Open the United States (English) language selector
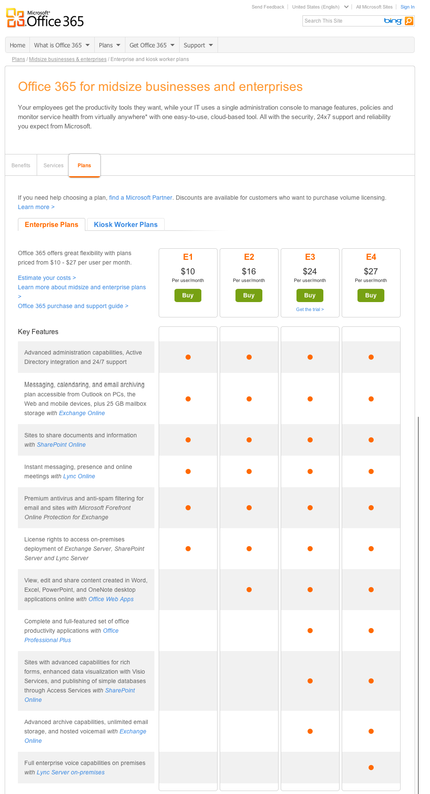 [320, 7]
